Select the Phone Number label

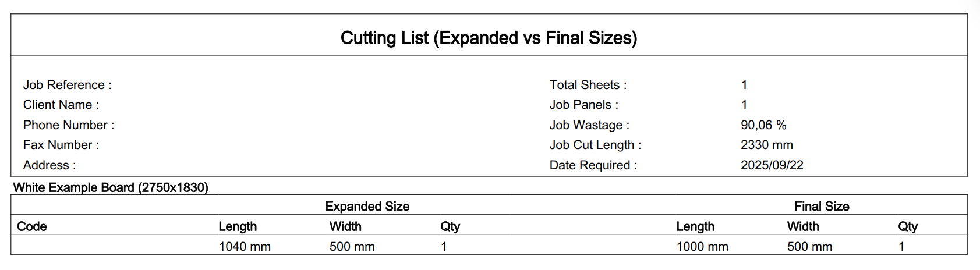[x=69, y=125]
